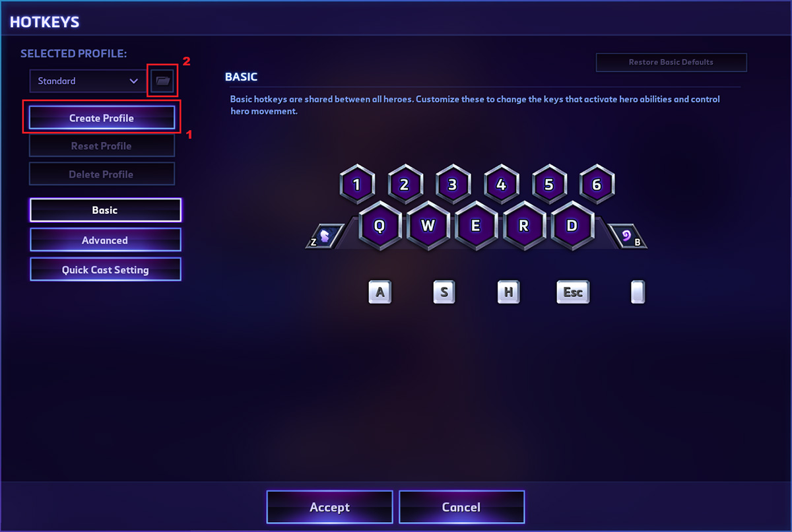Click the Create Profile button
The image size is (792, 532).
coord(102,118)
